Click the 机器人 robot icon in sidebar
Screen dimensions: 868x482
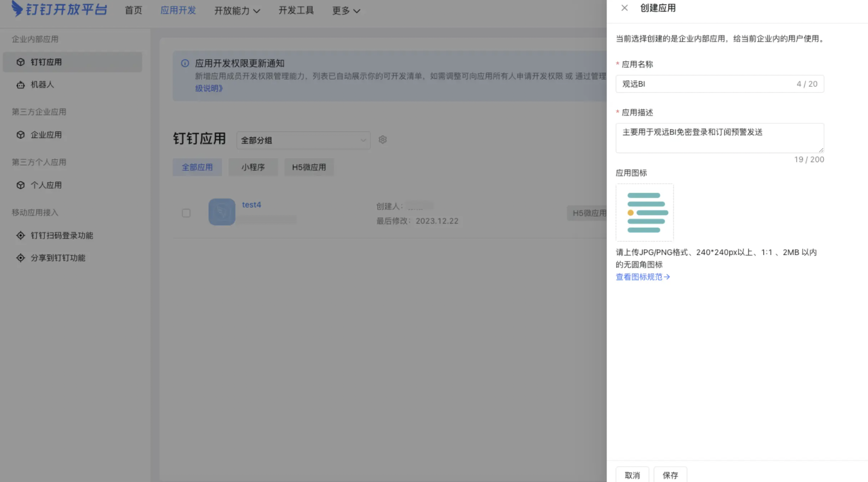click(x=20, y=85)
